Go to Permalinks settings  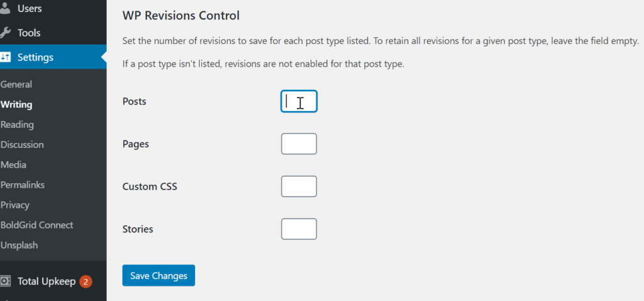click(x=23, y=185)
